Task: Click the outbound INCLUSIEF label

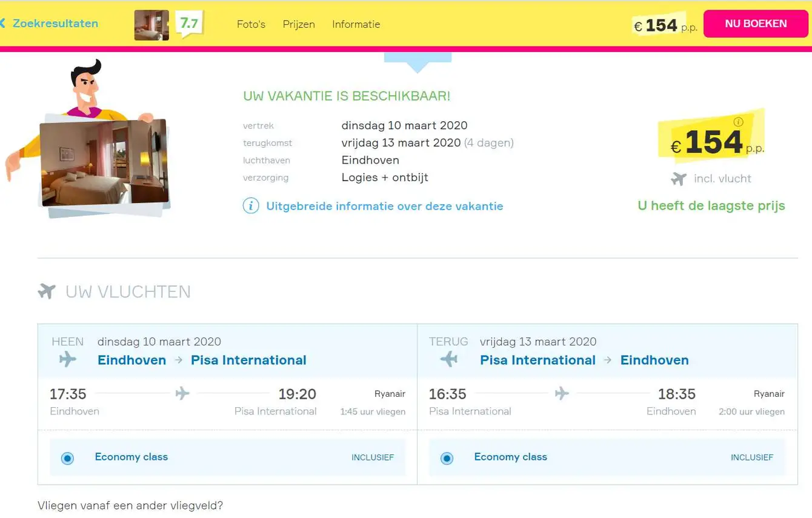Action: pos(373,457)
